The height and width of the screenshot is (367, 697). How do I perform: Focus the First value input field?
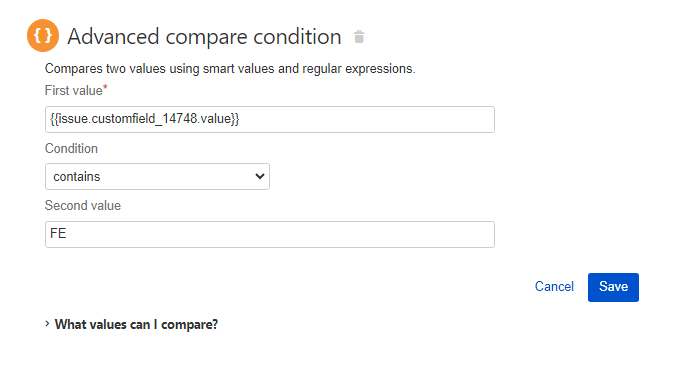270,119
